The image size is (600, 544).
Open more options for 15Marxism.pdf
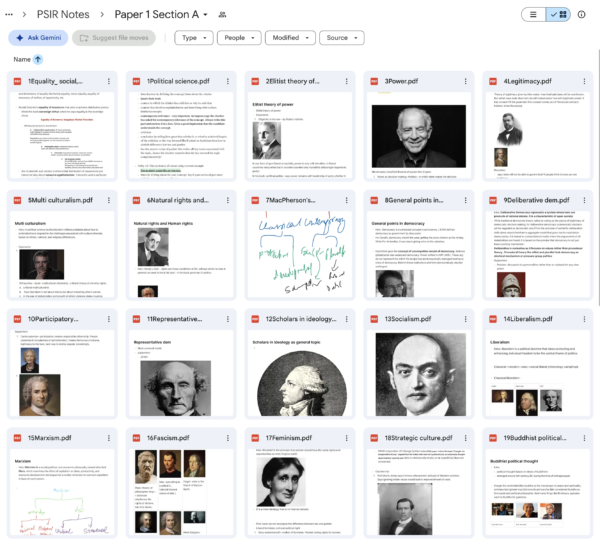pos(109,438)
